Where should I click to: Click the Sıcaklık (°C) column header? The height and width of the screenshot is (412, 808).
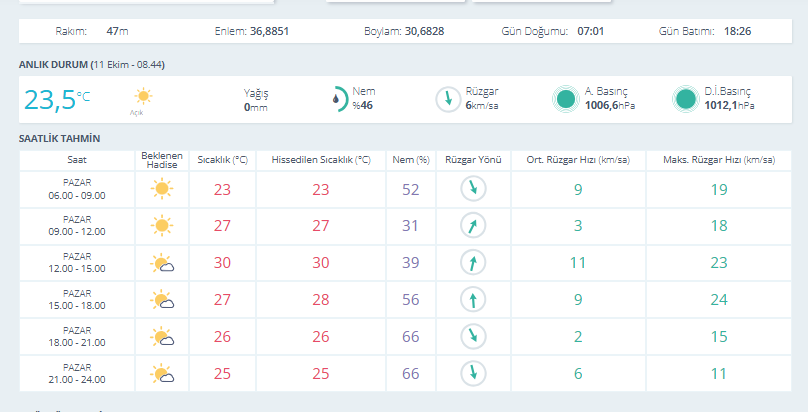click(x=223, y=160)
